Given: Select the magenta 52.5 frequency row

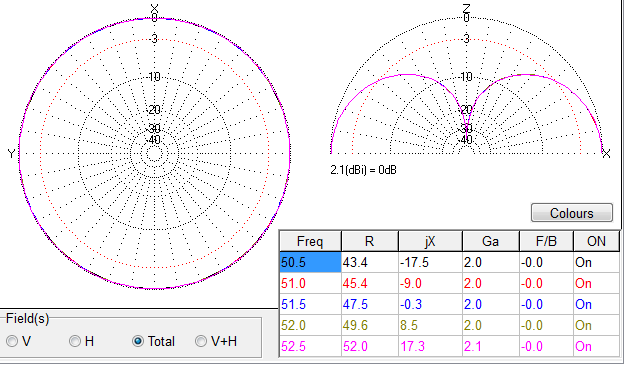Looking at the screenshot, I should (450, 346).
